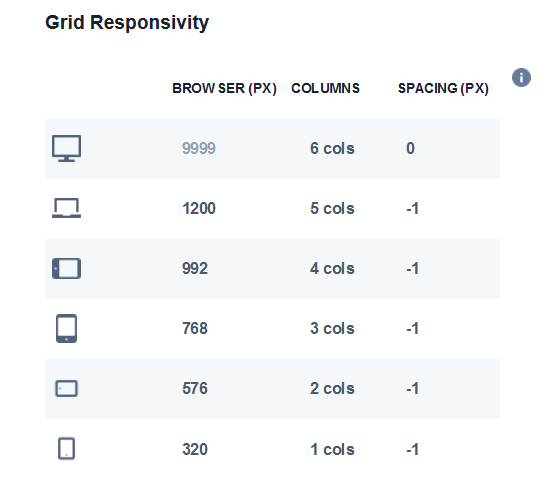Click the disabled 9999 browser width field
The image size is (557, 489).
(199, 148)
